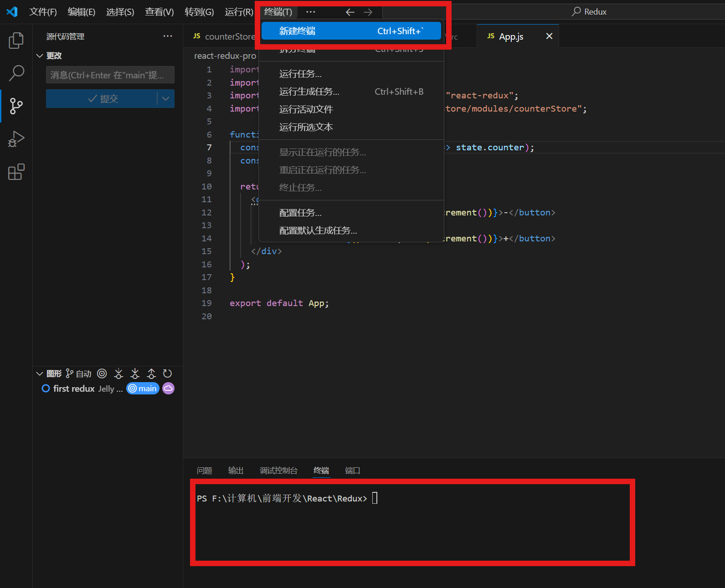Image resolution: width=725 pixels, height=588 pixels.
Task: Click the target icon in graph header
Action: pos(102,373)
